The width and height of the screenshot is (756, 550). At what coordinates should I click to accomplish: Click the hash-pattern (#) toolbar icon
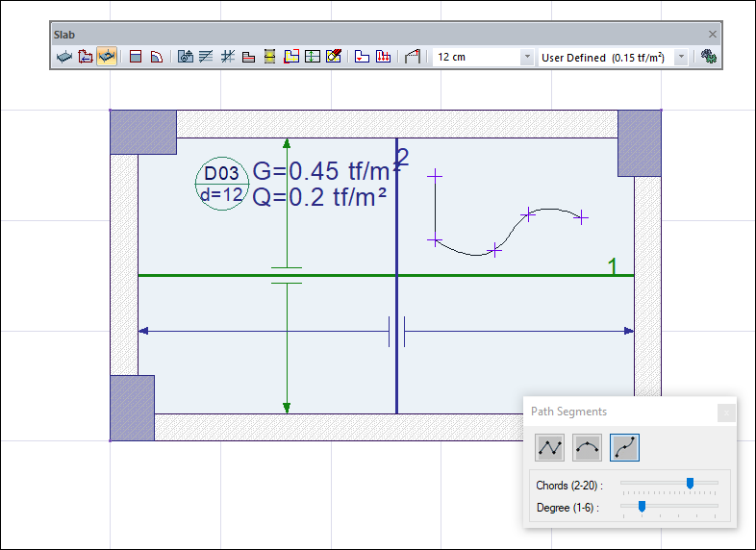(228, 58)
